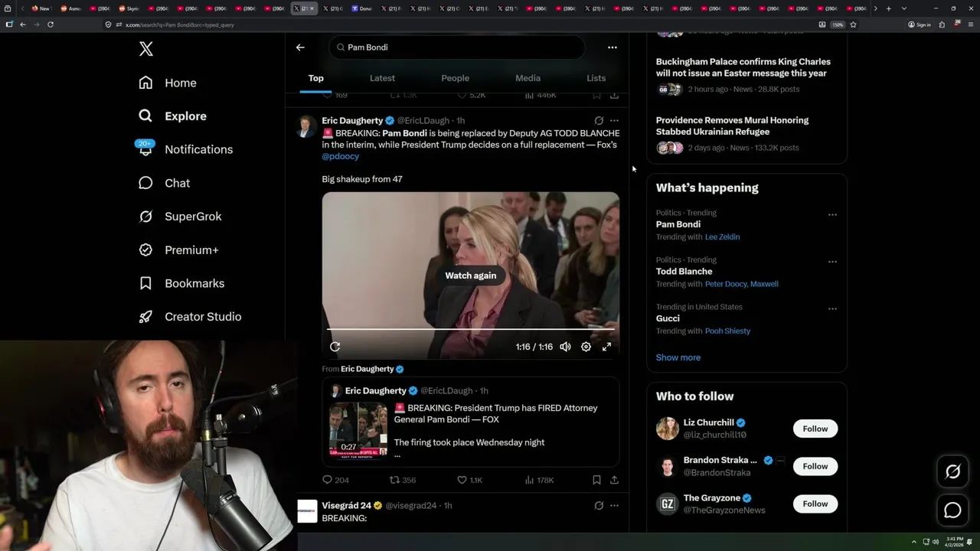The image size is (980, 551).
Task: Click the X logo in sidebar
Action: pos(146,49)
